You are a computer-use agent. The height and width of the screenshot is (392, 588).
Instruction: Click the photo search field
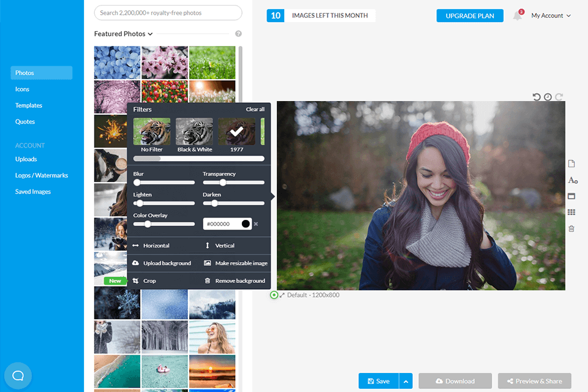click(x=168, y=13)
